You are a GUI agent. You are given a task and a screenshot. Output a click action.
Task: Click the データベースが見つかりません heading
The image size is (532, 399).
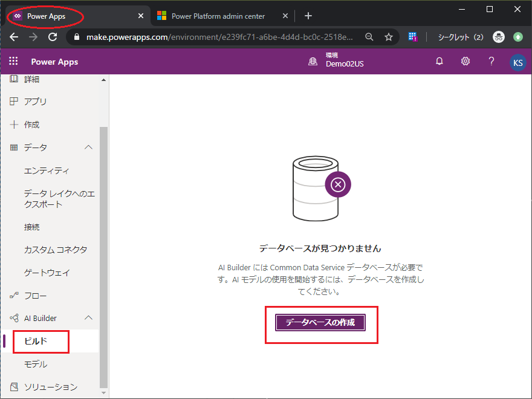pos(320,248)
